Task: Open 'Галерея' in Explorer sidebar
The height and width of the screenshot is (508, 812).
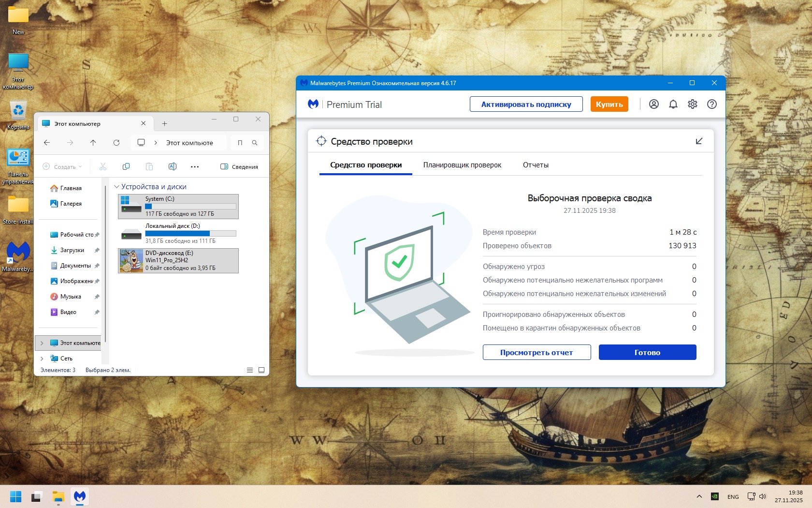Action: (x=67, y=204)
